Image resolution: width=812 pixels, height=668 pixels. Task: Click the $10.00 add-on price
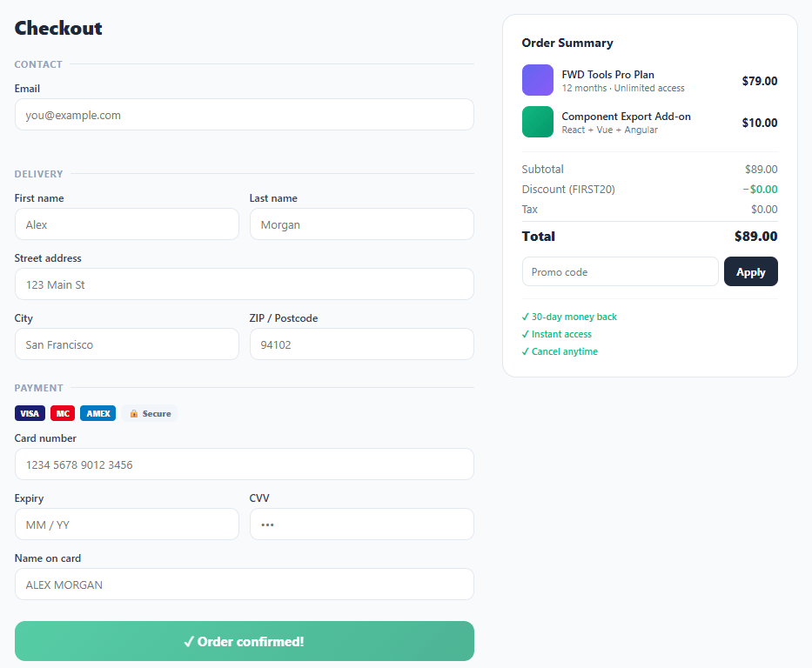(x=760, y=123)
